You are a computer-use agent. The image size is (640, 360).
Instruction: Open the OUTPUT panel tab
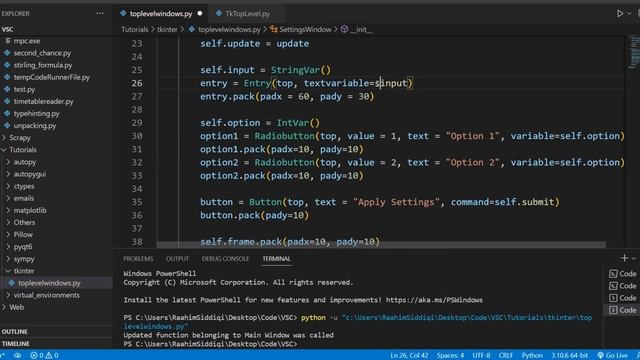point(178,259)
